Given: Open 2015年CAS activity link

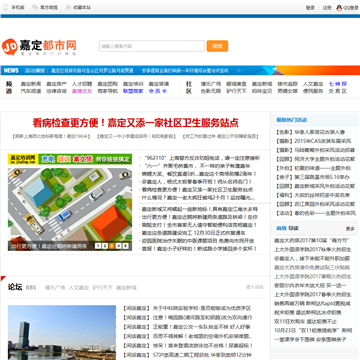Looking at the screenshot, I should (313, 141).
